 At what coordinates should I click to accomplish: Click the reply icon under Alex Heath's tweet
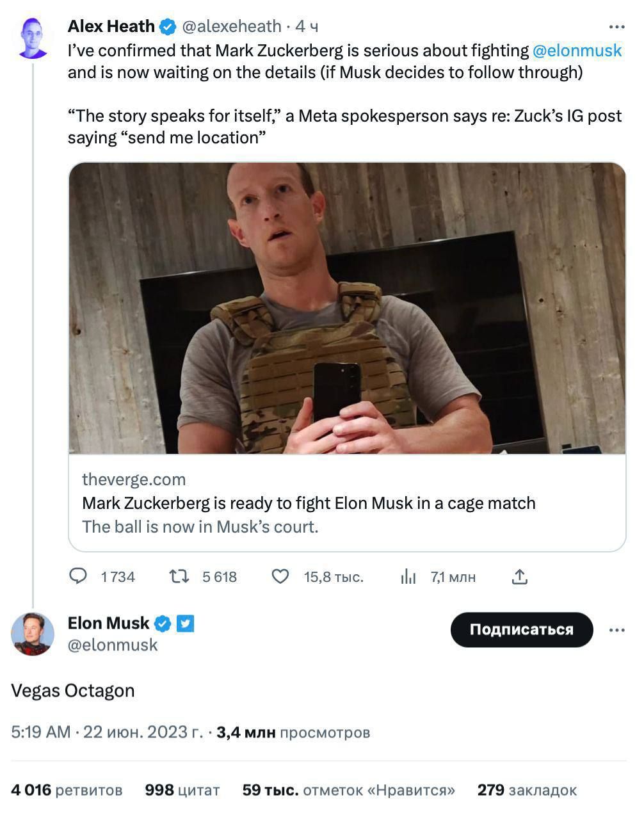[78, 577]
